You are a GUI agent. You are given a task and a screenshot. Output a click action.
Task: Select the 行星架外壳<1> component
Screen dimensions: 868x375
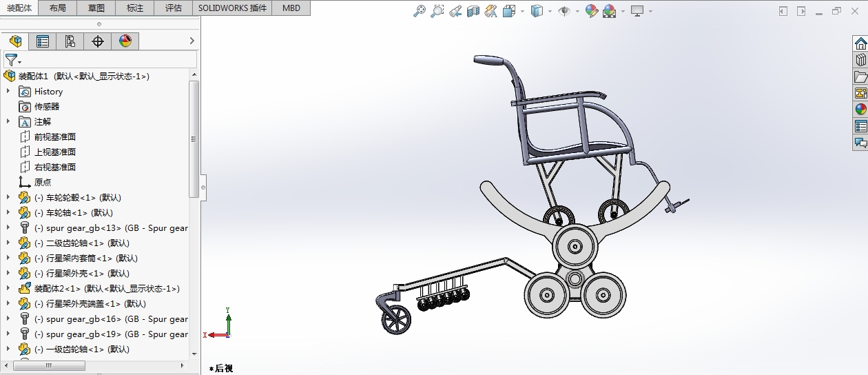(74, 274)
